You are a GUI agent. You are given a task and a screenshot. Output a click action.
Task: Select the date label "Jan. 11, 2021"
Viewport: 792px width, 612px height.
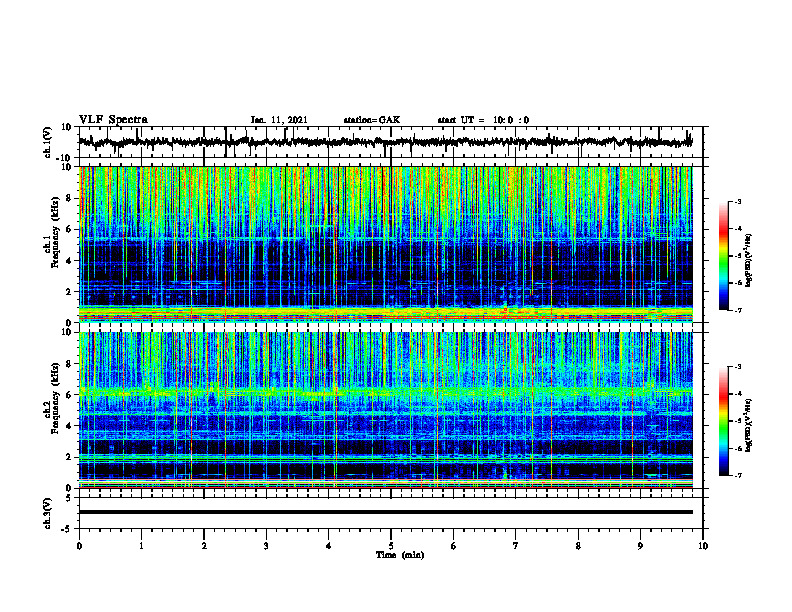[x=279, y=120]
